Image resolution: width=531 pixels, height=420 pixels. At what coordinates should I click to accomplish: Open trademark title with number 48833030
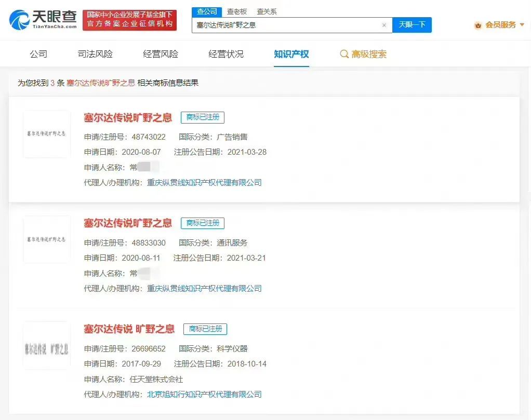tap(128, 223)
